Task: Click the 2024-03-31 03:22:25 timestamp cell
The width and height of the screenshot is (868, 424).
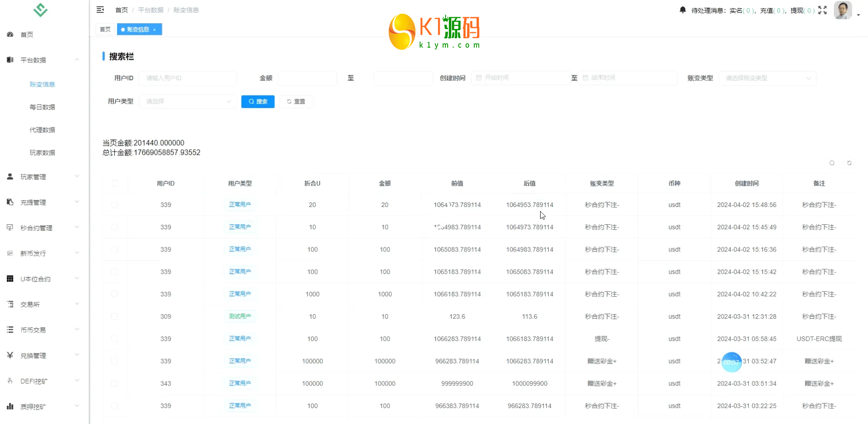Action: point(746,406)
